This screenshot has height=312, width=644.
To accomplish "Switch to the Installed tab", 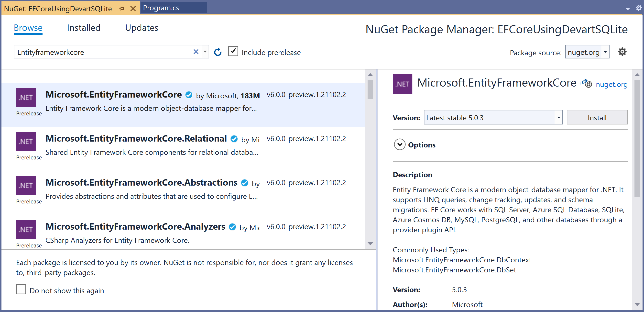I will [x=84, y=28].
